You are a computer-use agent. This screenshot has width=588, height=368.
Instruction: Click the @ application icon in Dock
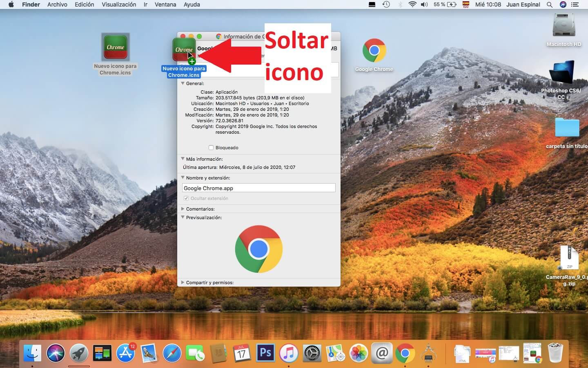pos(382,352)
